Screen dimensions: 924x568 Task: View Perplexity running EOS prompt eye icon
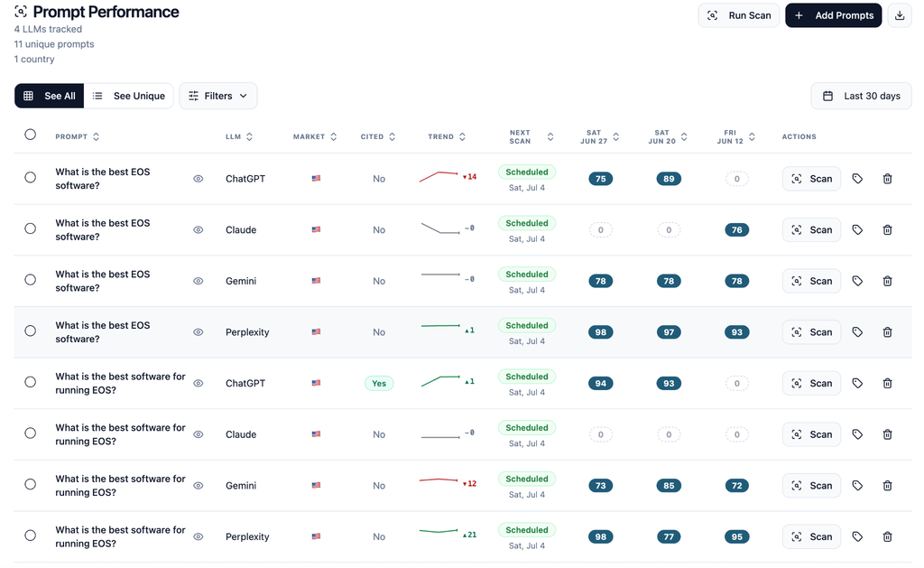[x=198, y=536]
